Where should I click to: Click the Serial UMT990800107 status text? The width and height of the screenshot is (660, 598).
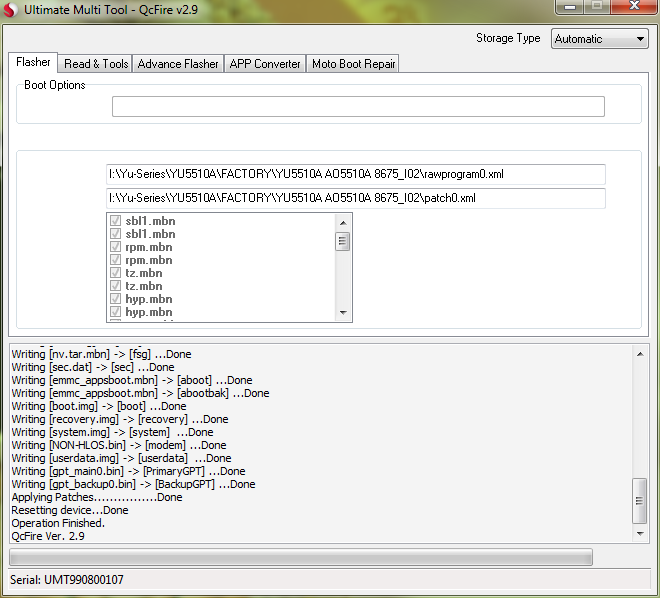[x=67, y=580]
